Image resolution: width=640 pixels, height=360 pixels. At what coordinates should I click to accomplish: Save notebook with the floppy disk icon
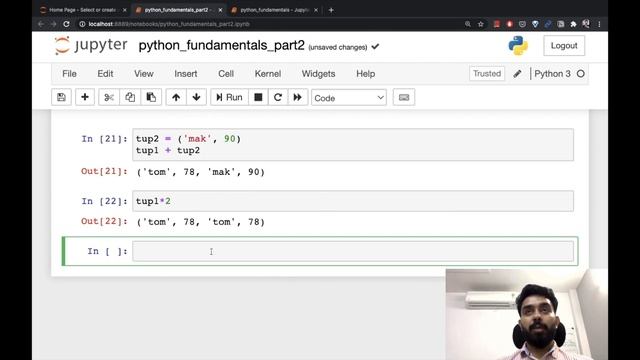[61, 97]
